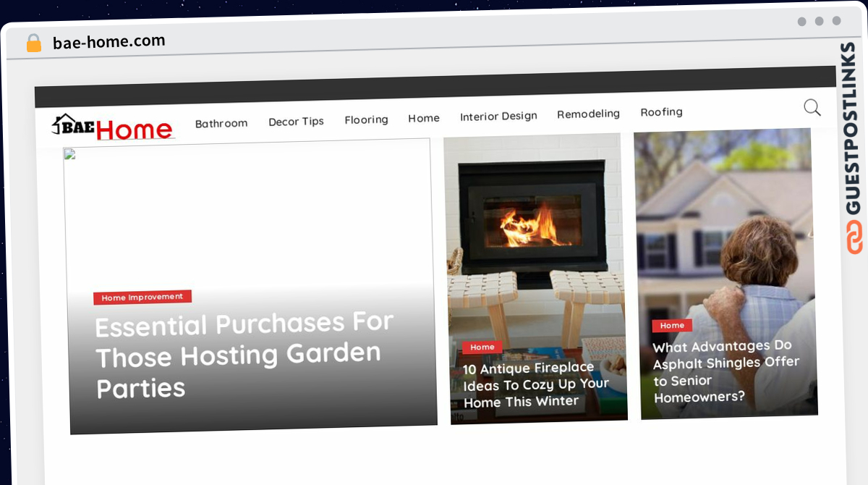Click the padlock icon beside the URL

click(34, 43)
